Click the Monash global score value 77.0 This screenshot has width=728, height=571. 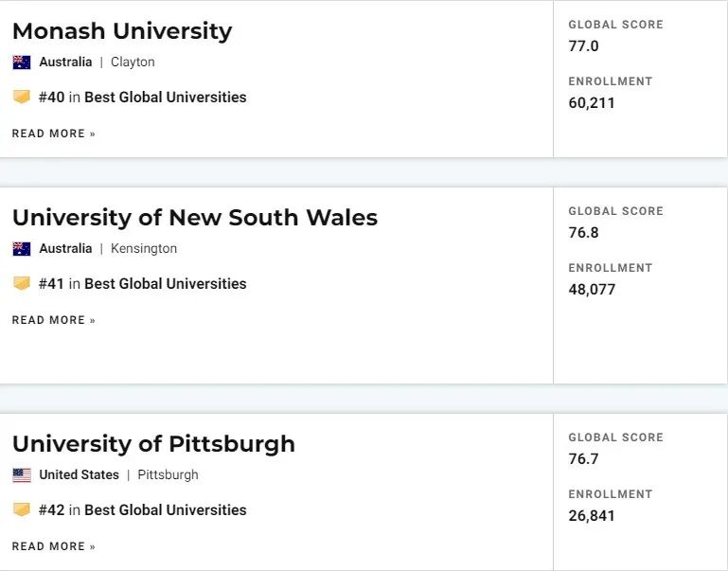point(583,46)
